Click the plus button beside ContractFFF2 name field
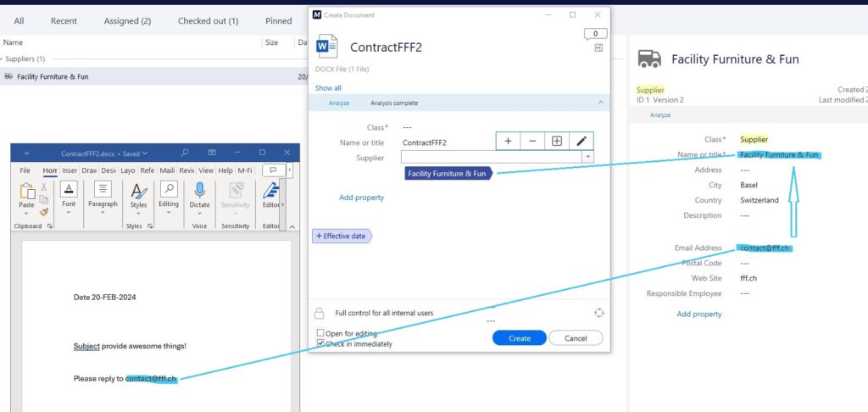Viewport: 868px width, 412px height. pos(508,142)
